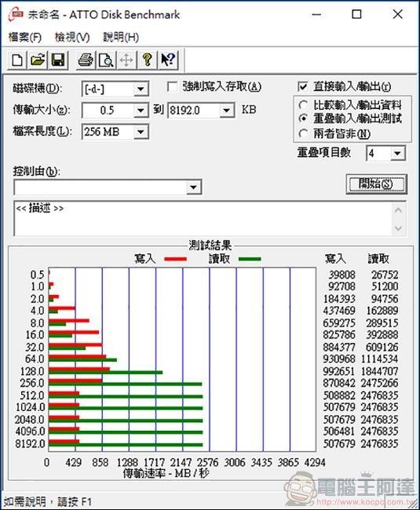Click the New document toolbar icon
The width and height of the screenshot is (420, 510).
pos(17,60)
